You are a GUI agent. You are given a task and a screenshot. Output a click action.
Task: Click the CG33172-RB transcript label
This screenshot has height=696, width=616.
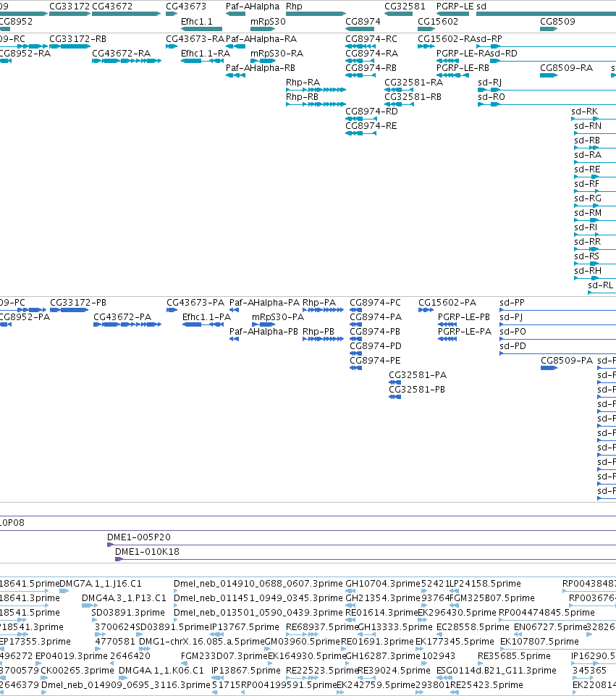pos(77,39)
